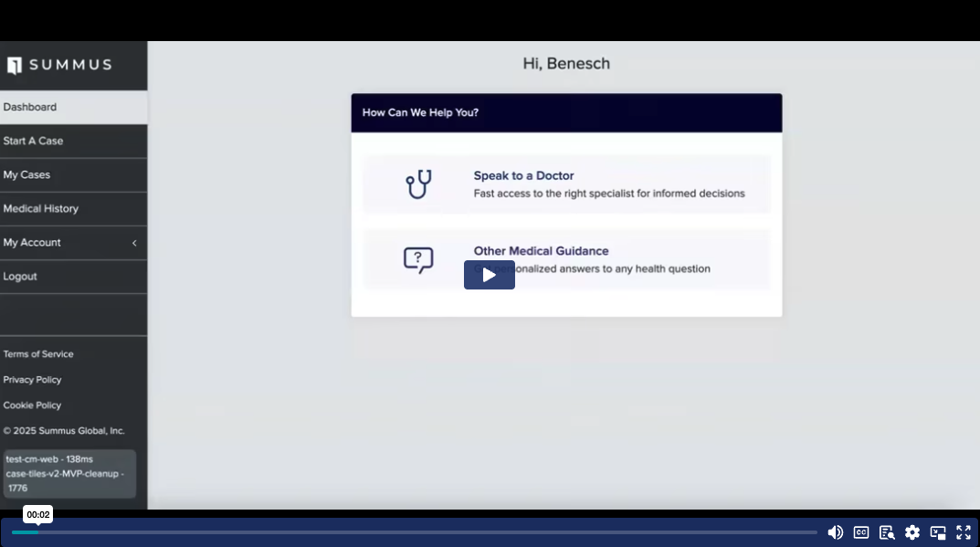Mute the video volume speaker icon
Image resolution: width=980 pixels, height=547 pixels.
click(835, 532)
